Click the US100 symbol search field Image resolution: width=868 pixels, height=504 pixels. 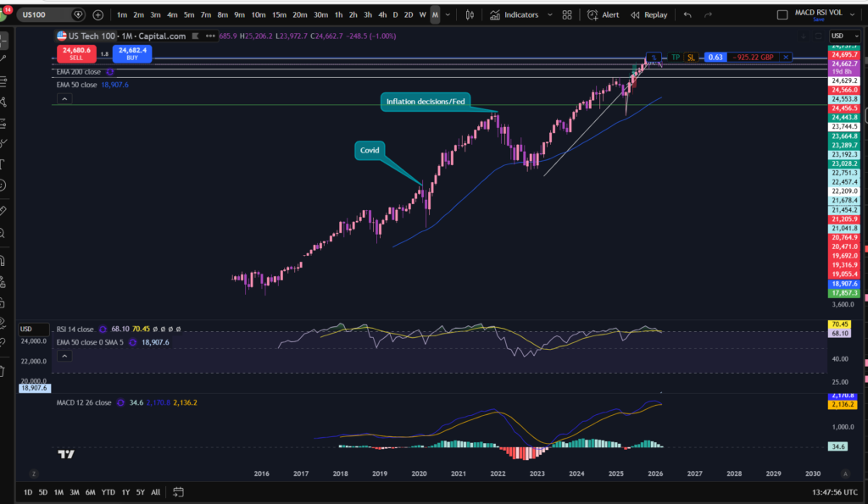tap(46, 15)
